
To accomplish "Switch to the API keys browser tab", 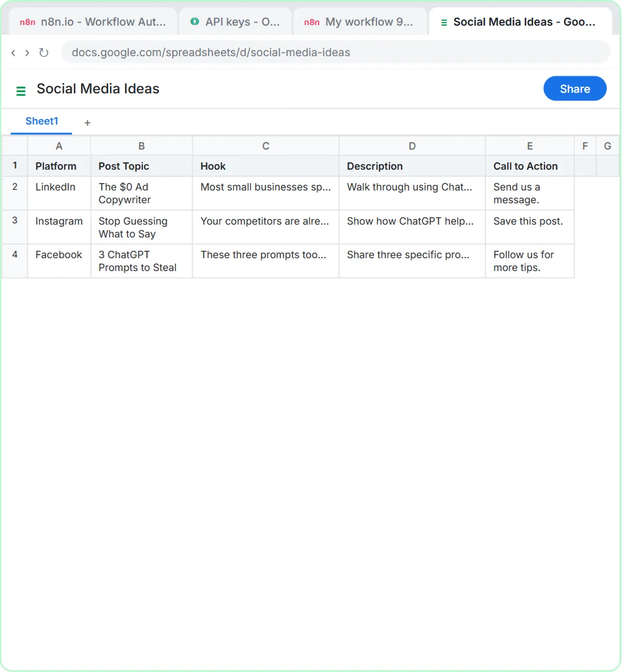I will click(x=235, y=22).
